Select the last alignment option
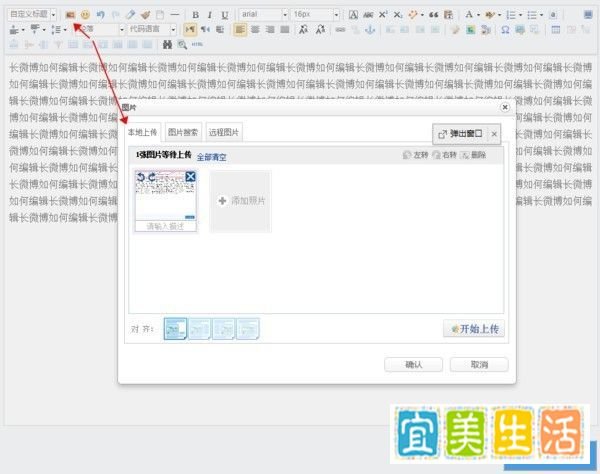Screen dimensions: 600x474 pyautogui.click(x=248, y=329)
